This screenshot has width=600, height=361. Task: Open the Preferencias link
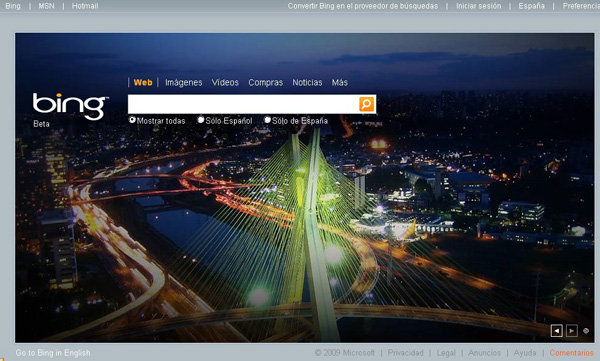(581, 6)
